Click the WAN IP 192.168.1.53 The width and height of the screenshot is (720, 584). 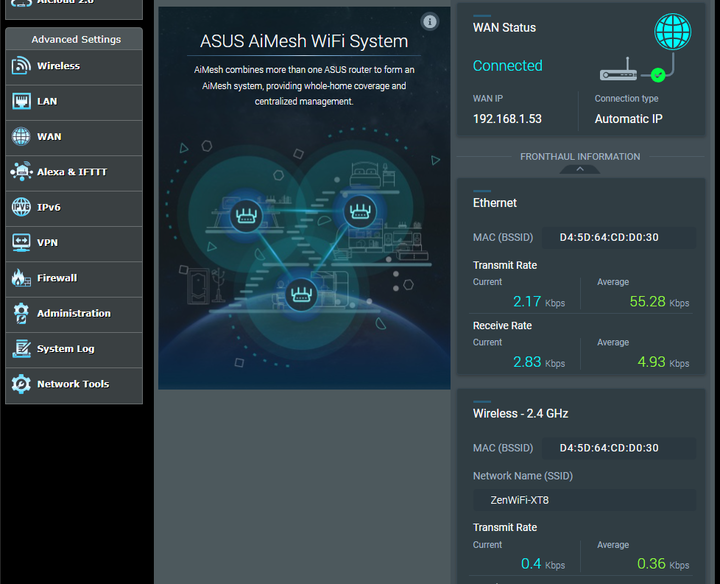(x=507, y=119)
